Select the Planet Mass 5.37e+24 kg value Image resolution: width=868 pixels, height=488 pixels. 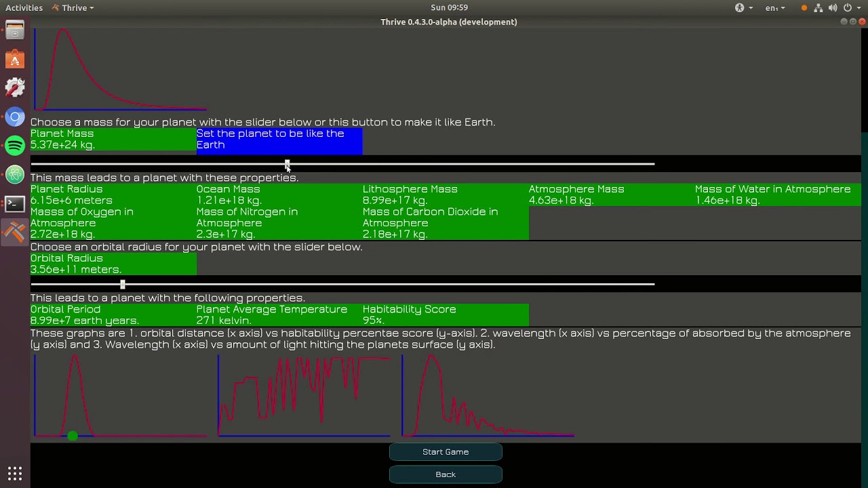pos(113,139)
